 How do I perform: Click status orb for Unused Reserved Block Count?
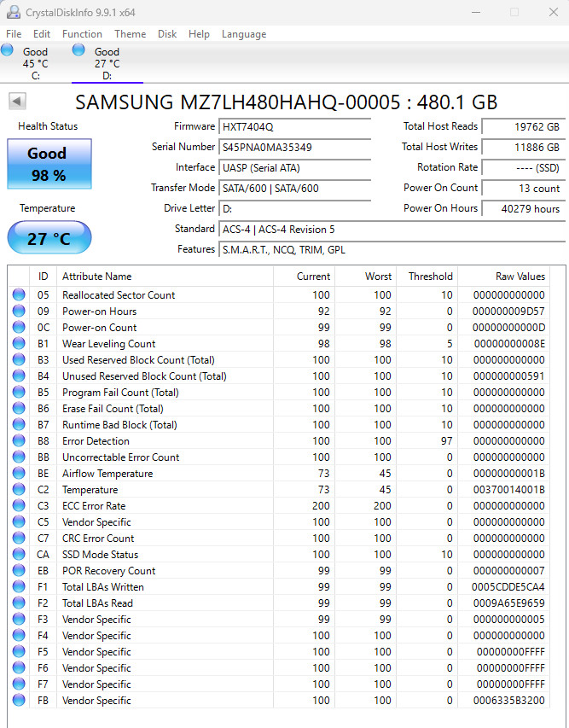point(19,376)
